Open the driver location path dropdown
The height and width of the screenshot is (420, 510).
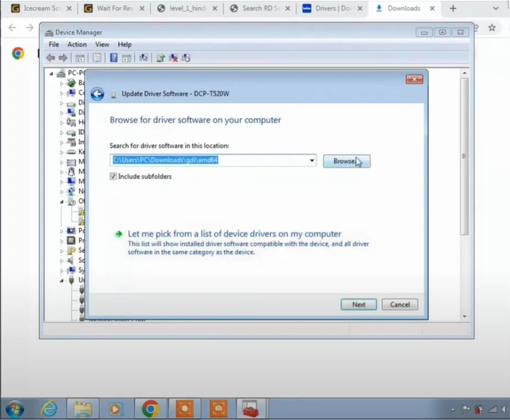(x=311, y=161)
